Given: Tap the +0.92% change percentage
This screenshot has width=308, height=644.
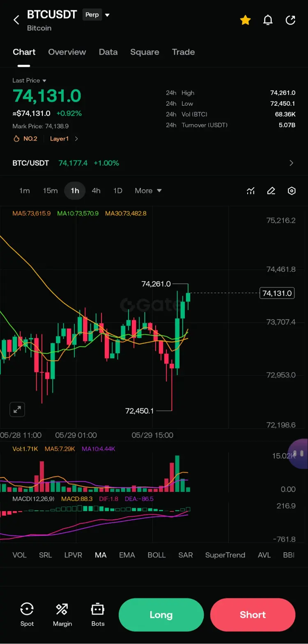Looking at the screenshot, I should 69,114.
